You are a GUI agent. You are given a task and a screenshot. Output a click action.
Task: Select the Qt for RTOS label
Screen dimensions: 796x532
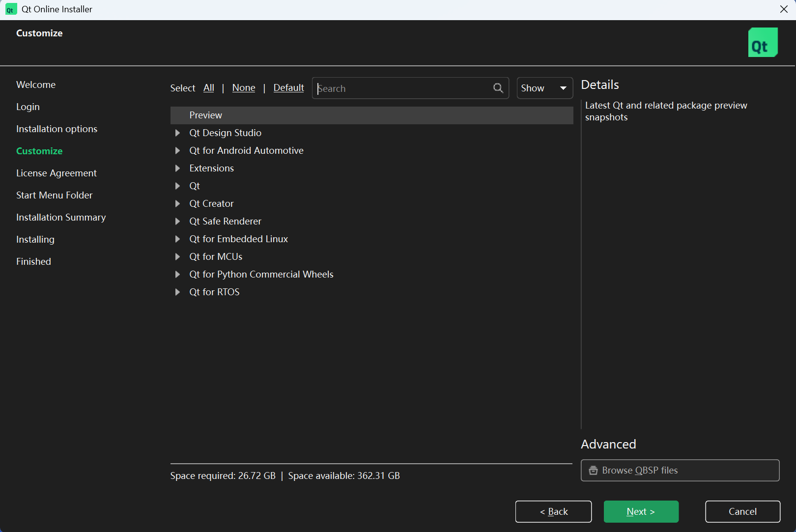(215, 292)
